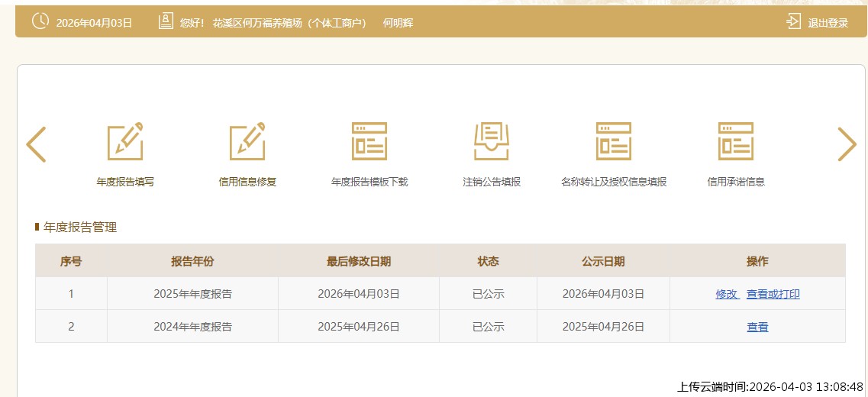The image size is (868, 397).
Task: Click the 年度报告填写 pencil icon
Action: pyautogui.click(x=125, y=141)
